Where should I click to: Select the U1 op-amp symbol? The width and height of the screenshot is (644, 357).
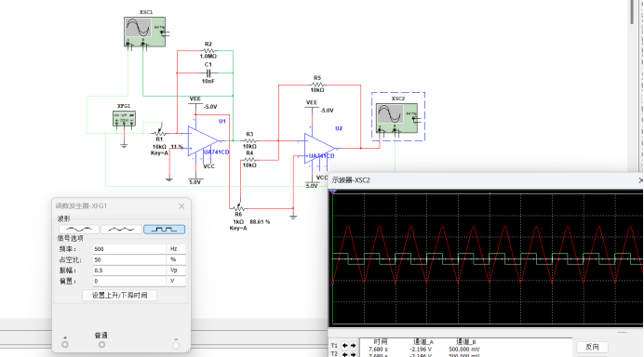203,141
